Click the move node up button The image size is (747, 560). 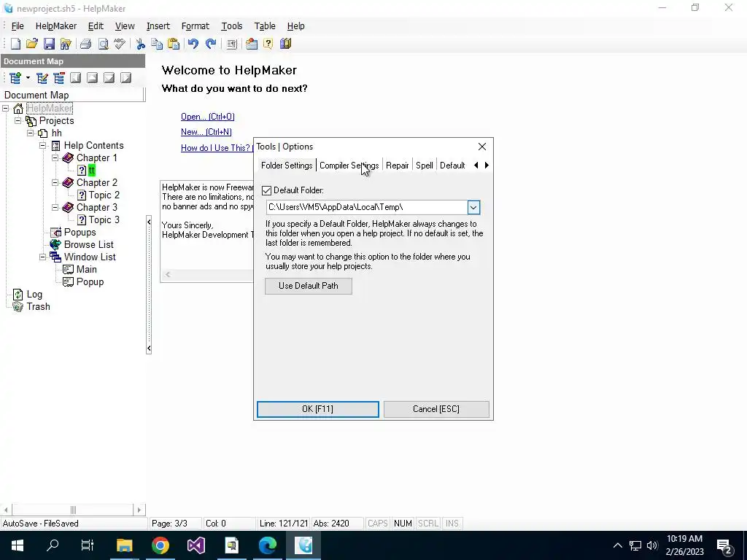coord(92,77)
